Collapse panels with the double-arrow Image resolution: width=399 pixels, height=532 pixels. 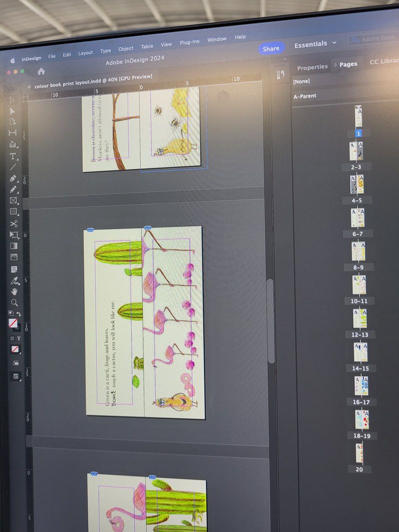(x=285, y=59)
